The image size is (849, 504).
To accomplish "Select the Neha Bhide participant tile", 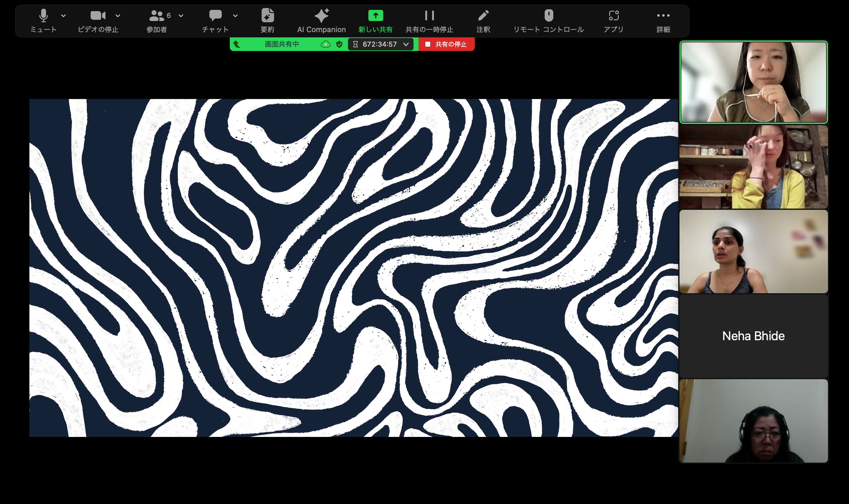I will [753, 336].
